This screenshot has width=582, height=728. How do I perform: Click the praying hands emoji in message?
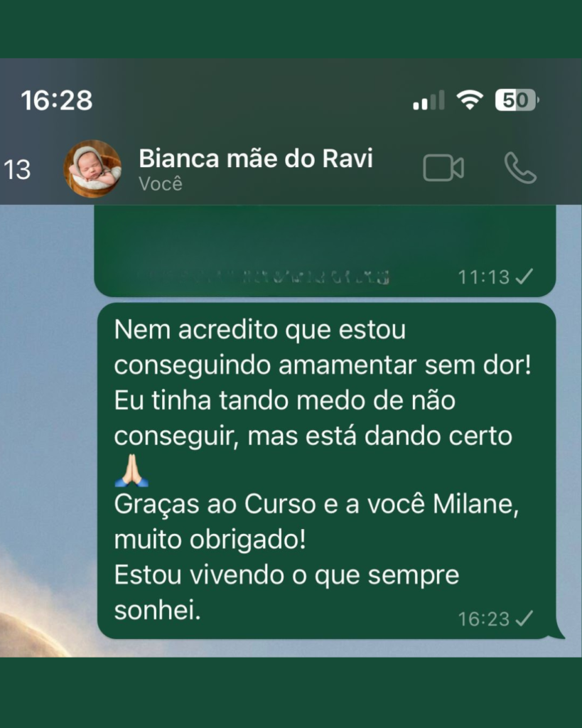click(x=131, y=470)
